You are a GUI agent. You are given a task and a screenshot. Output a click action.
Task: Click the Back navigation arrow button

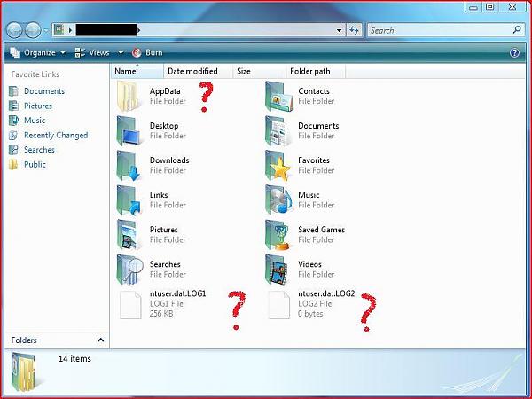14,30
